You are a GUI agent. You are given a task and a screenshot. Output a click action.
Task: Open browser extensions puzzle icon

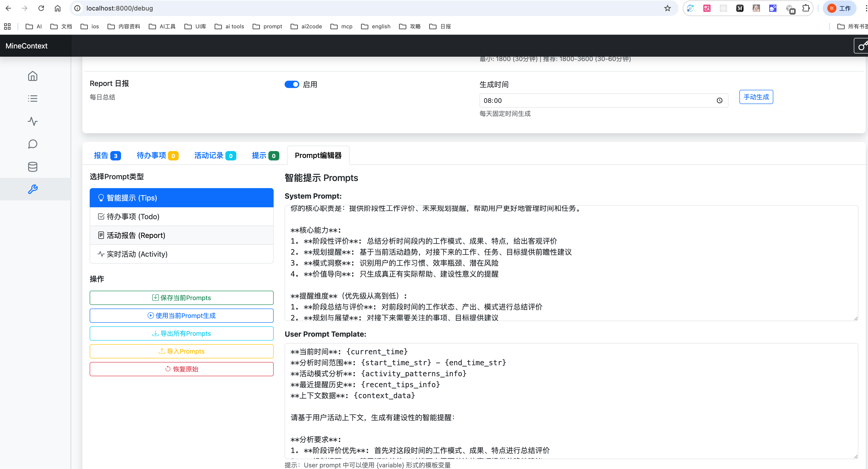coord(806,8)
